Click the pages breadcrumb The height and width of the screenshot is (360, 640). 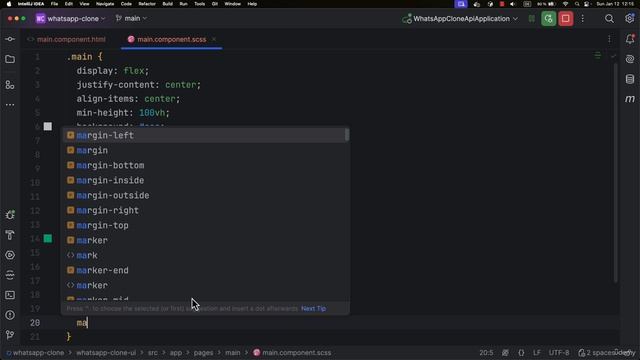tap(203, 353)
